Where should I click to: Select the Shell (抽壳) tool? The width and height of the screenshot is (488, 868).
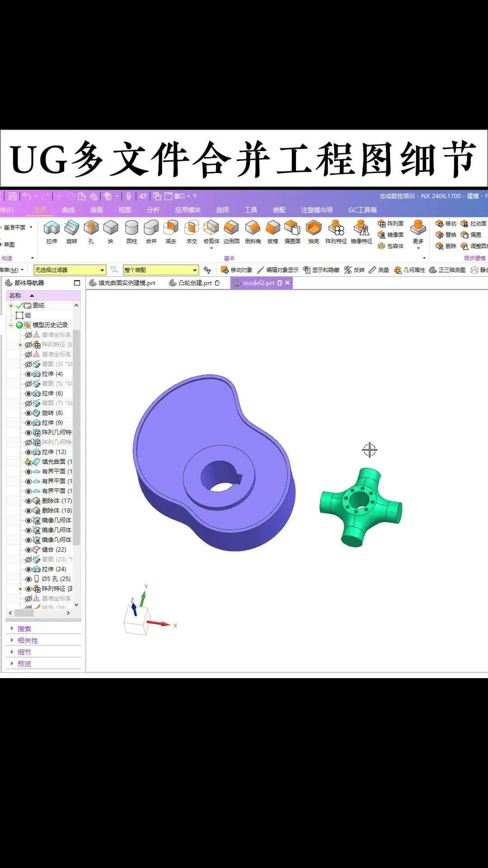(x=314, y=231)
